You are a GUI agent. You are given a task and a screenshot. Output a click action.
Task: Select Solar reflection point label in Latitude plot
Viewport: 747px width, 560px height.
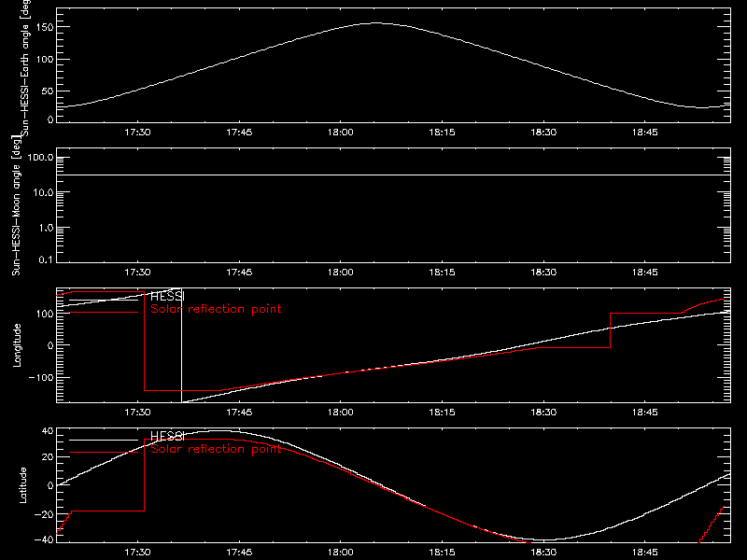216,449
